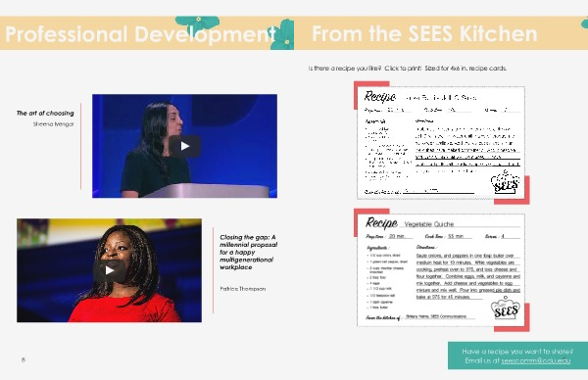Viewport: 588px width, 380px height.
Task: Open the Patrice Thompson video thumbnail
Action: tap(109, 270)
